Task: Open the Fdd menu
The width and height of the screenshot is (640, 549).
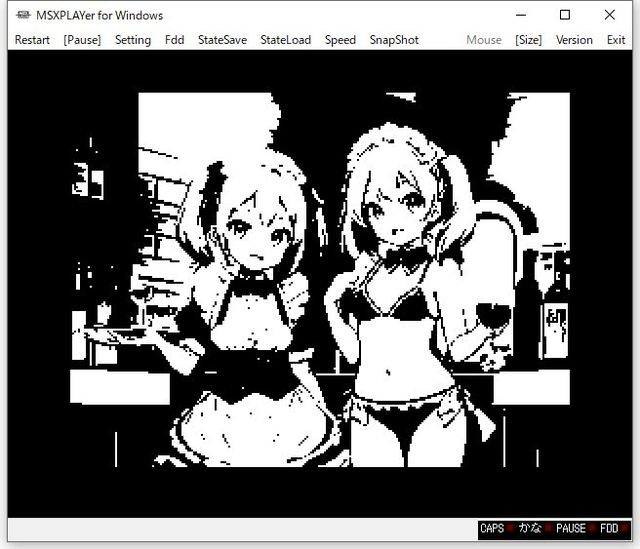Action: 174,40
